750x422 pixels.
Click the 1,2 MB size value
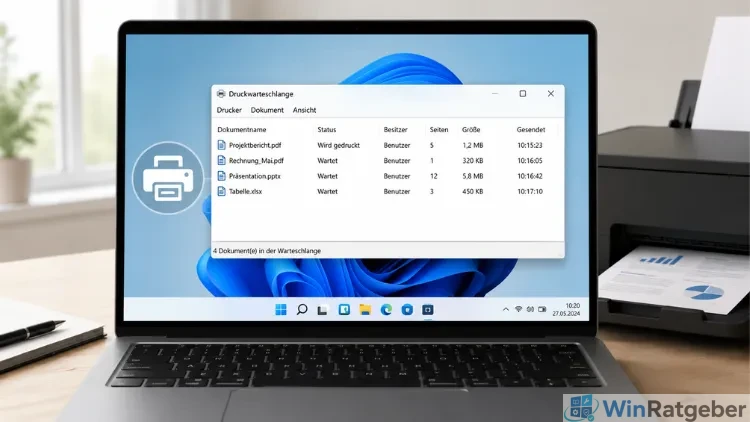(x=473, y=145)
